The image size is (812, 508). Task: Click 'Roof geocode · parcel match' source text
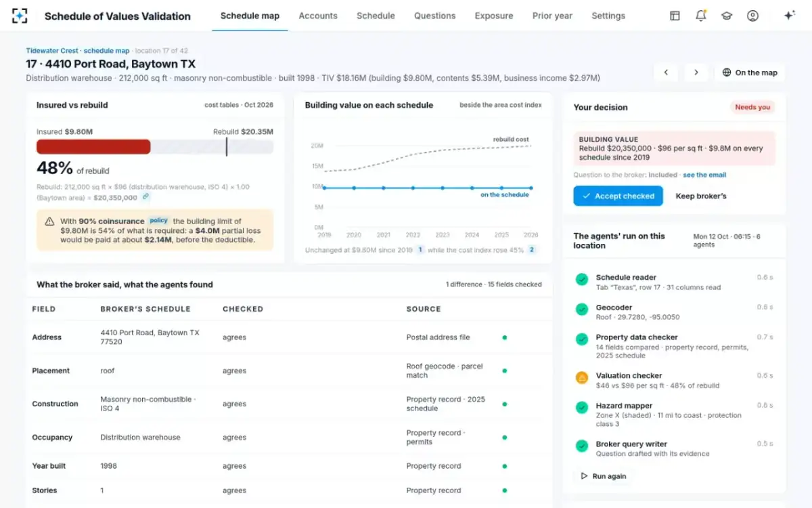point(445,371)
